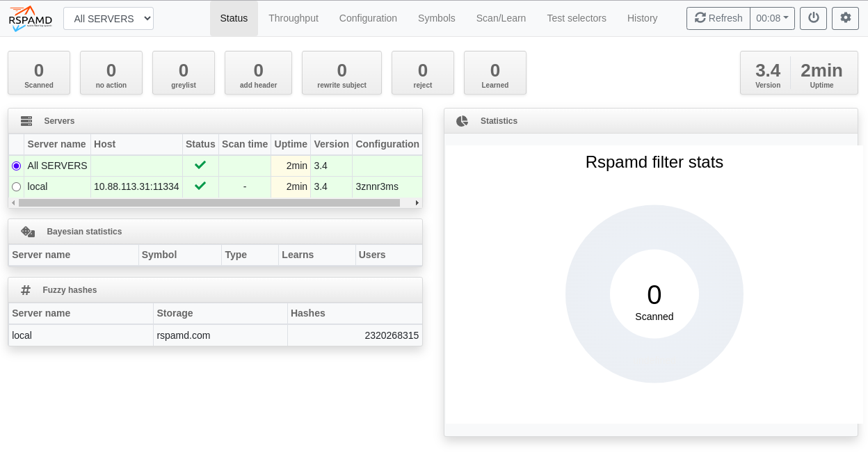The image size is (868, 471).
Task: Click the Bayesian statistics dice icon
Action: coord(28,232)
